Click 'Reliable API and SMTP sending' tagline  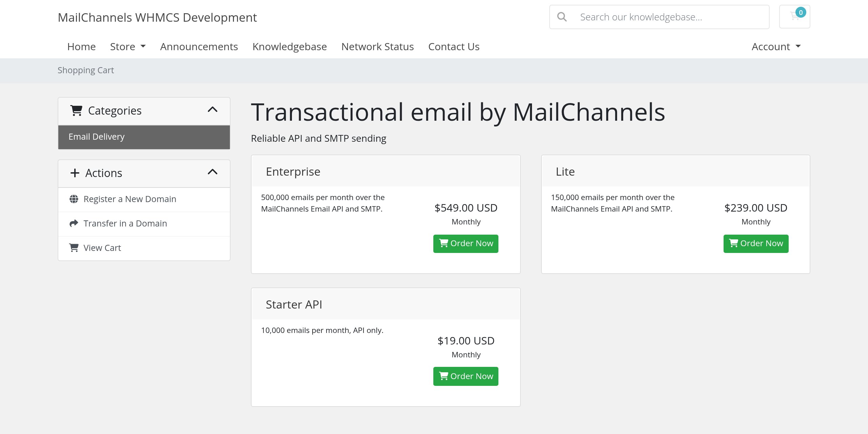click(x=318, y=138)
